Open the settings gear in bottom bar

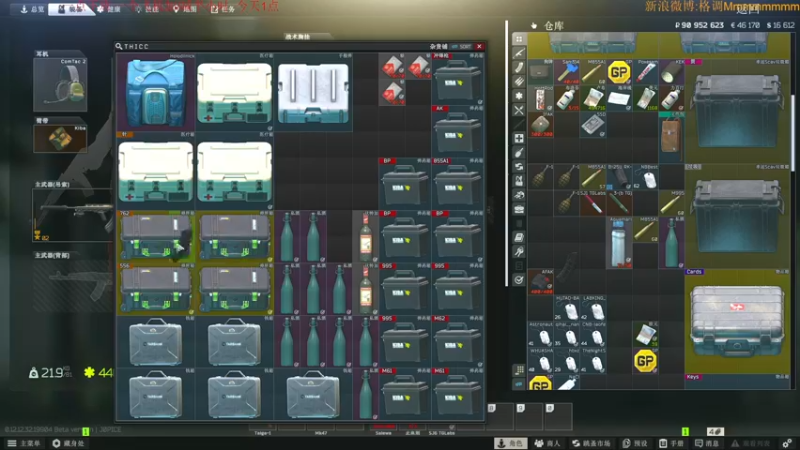coord(787,443)
